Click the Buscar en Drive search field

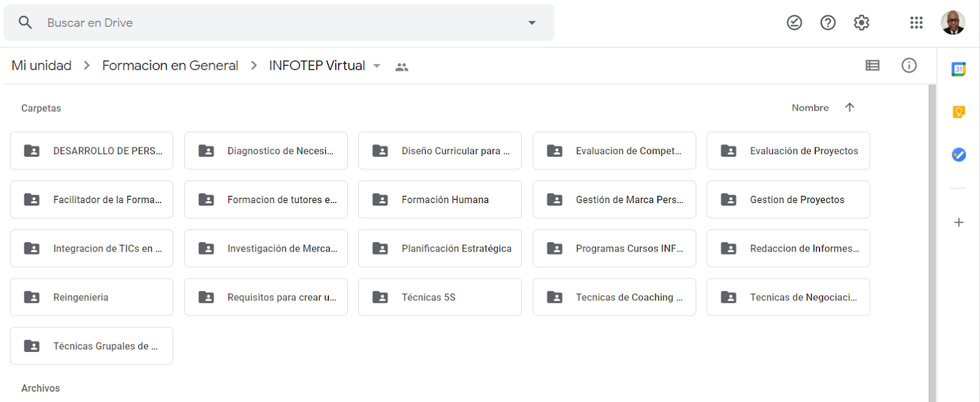[279, 23]
